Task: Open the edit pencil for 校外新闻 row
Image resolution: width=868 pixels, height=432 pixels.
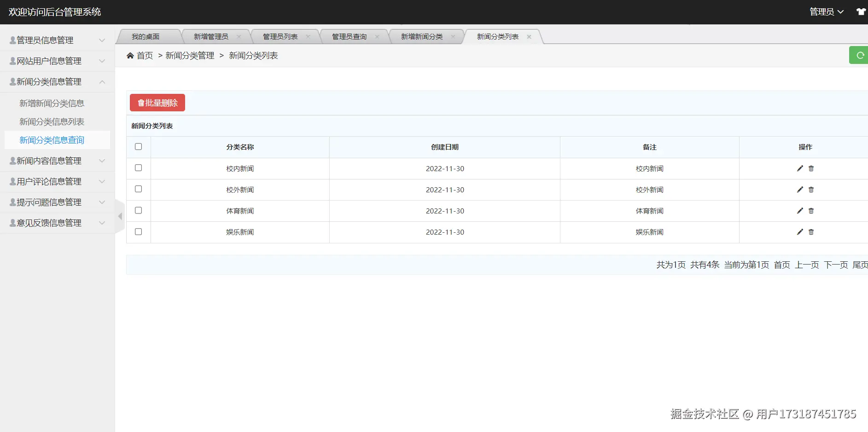Action: coord(800,190)
